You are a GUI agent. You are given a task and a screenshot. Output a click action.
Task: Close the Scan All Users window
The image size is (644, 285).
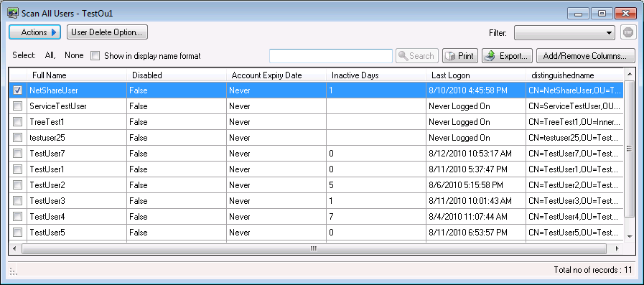point(625,13)
